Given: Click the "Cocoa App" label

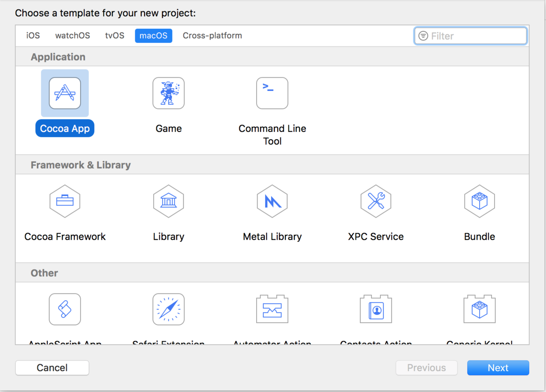Looking at the screenshot, I should [x=65, y=129].
